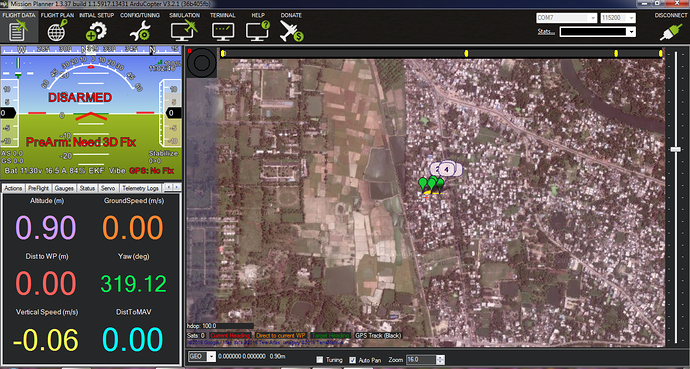Click the map zoom slider handle

point(675,150)
